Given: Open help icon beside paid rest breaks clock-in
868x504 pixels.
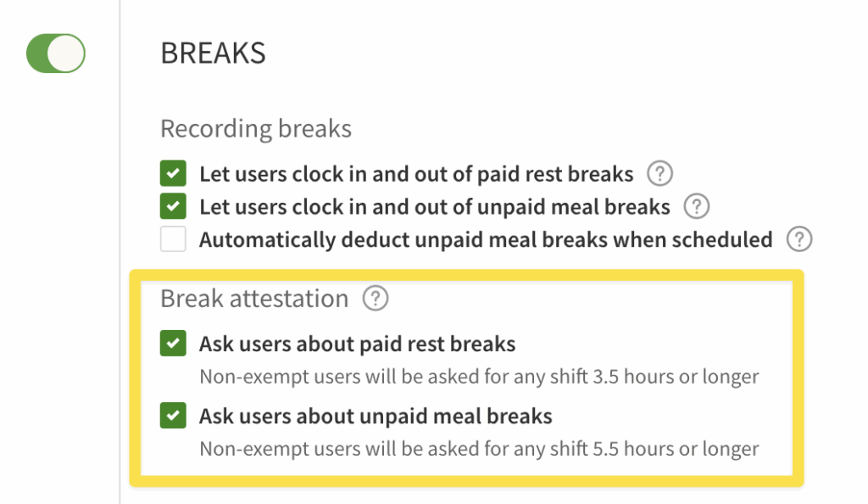Looking at the screenshot, I should click(659, 175).
